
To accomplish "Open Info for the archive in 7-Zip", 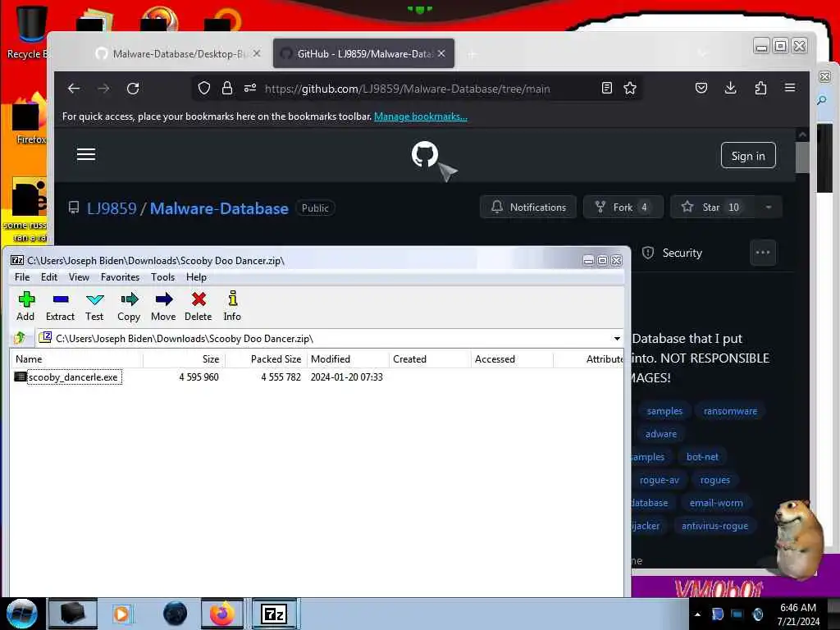I will pos(232,307).
